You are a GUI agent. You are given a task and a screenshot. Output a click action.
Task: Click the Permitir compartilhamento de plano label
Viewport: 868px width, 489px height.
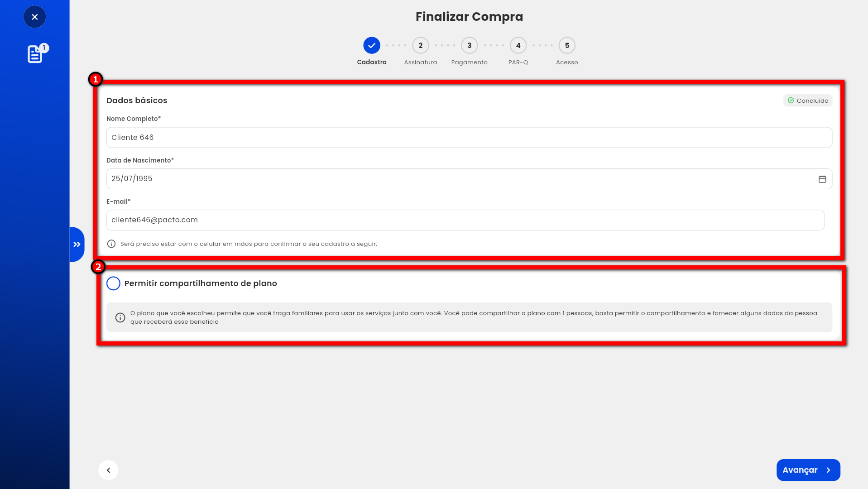coord(201,283)
